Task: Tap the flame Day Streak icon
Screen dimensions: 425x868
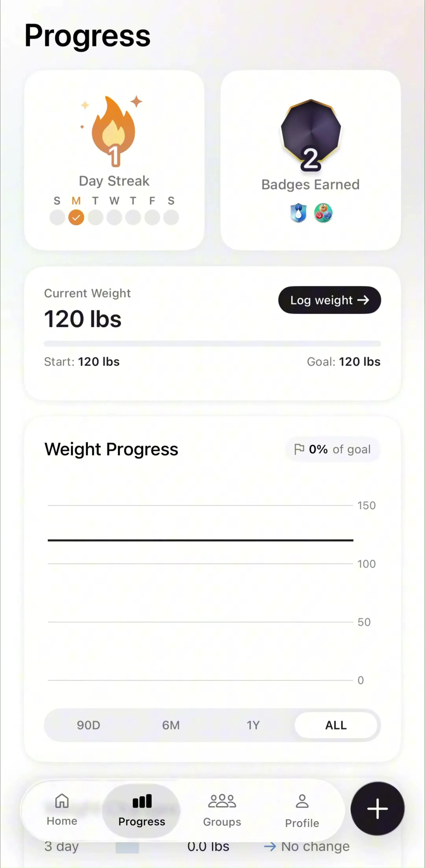Action: click(114, 131)
